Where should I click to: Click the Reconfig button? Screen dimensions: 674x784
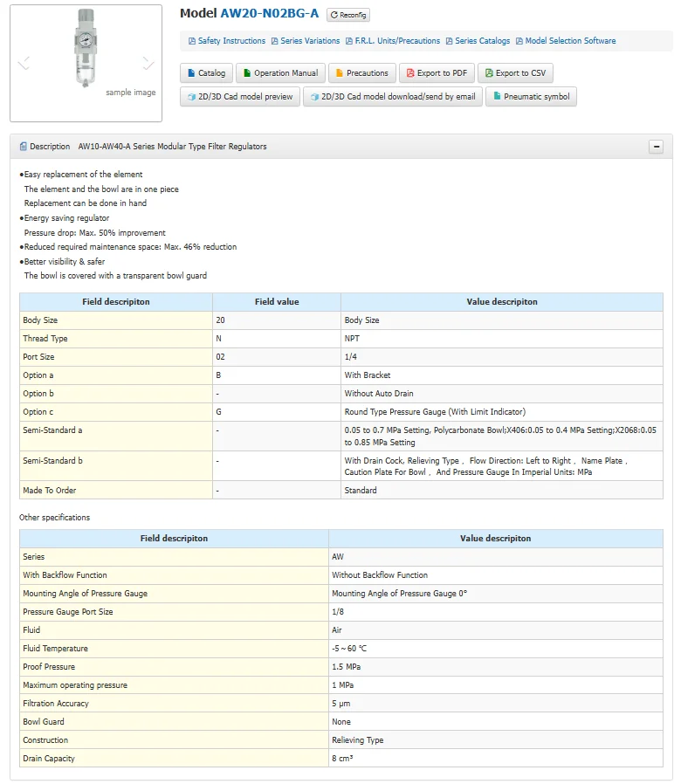coord(348,15)
